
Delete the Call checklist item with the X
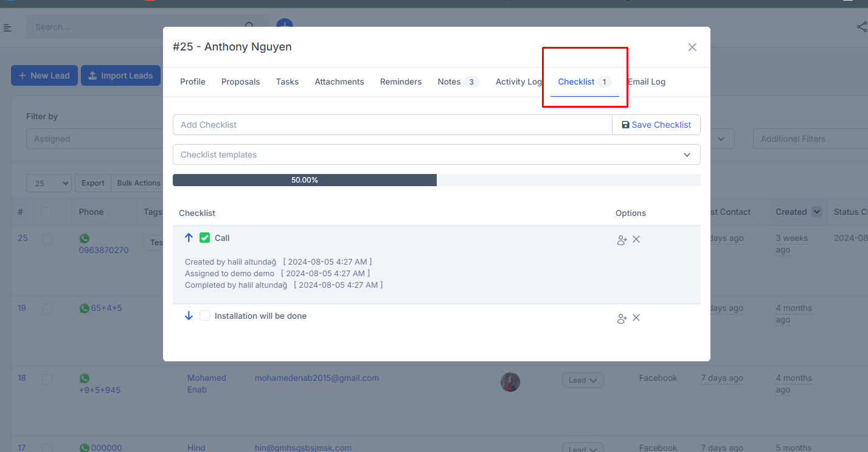coord(636,240)
